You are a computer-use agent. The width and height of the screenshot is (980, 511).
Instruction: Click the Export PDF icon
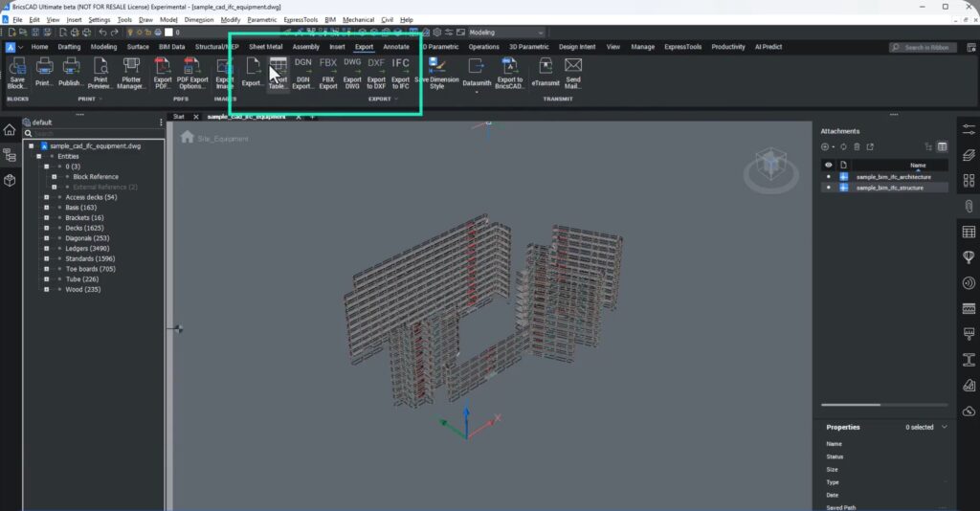click(x=163, y=73)
